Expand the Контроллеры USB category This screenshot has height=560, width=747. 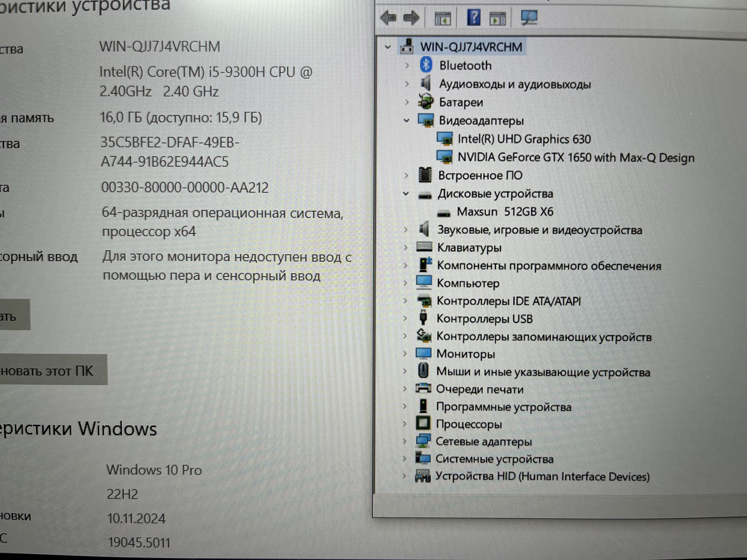click(405, 318)
